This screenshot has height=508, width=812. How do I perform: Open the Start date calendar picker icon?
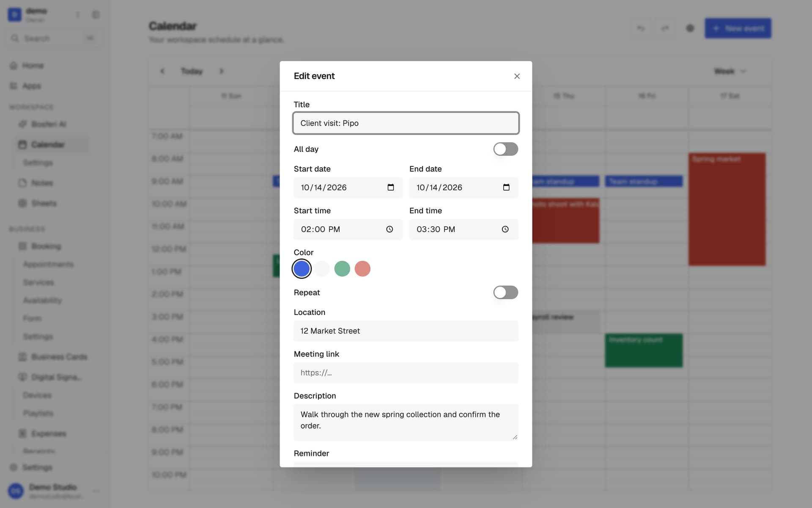[x=391, y=188]
